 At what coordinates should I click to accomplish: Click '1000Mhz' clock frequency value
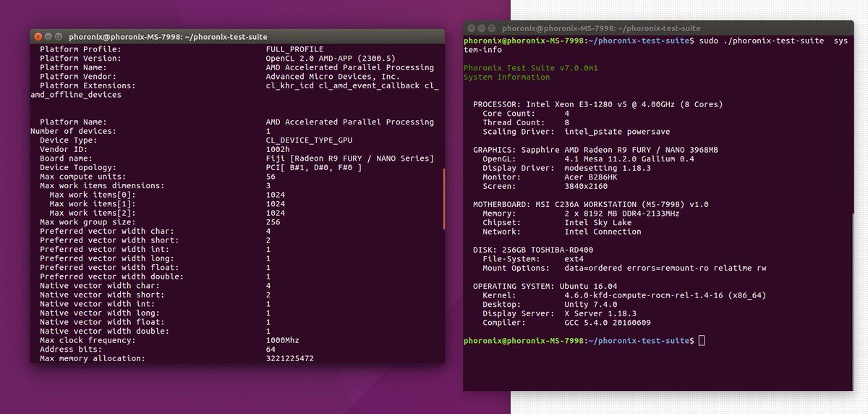pyautogui.click(x=283, y=340)
